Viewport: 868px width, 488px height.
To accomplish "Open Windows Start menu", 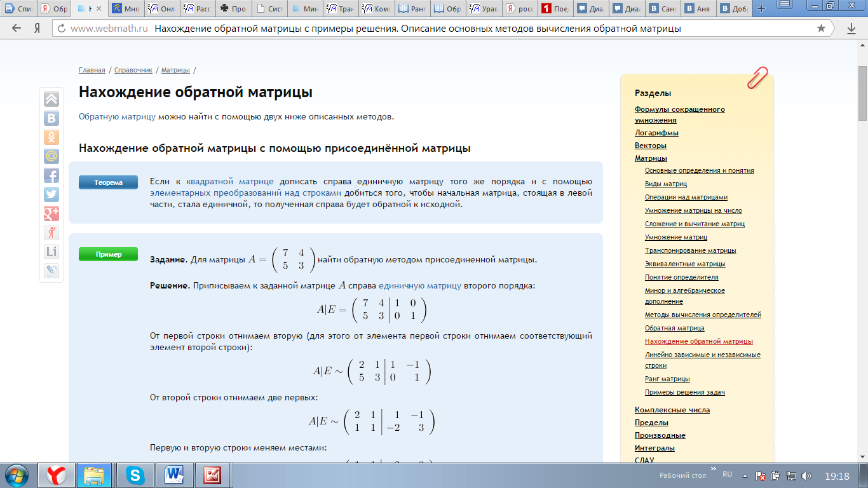I will click(x=17, y=475).
